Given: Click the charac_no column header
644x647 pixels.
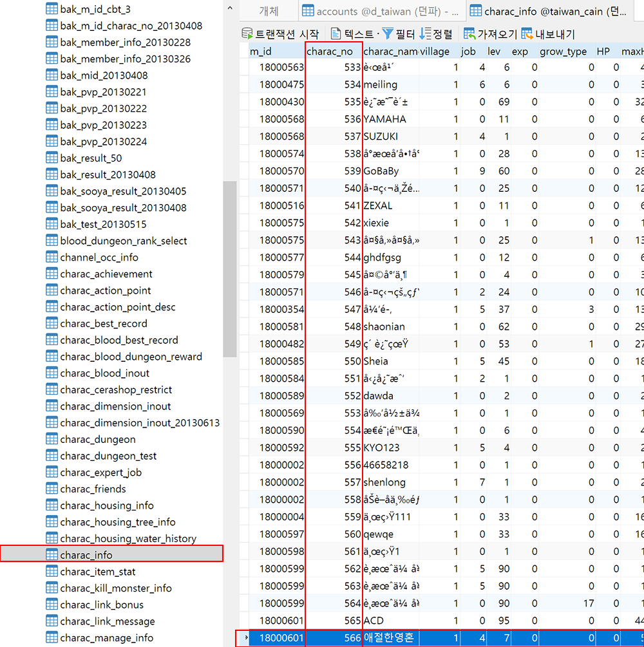Looking at the screenshot, I should (x=334, y=52).
